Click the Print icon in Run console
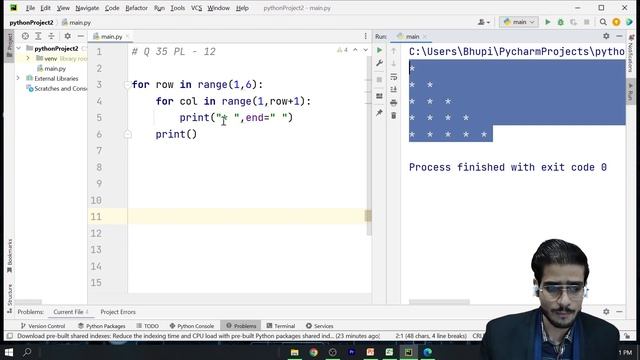This screenshot has width=640, height=360. [x=393, y=103]
